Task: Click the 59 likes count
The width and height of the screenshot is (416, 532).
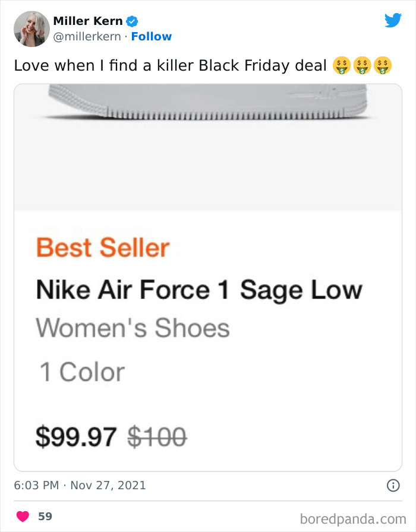Action: 45,516
